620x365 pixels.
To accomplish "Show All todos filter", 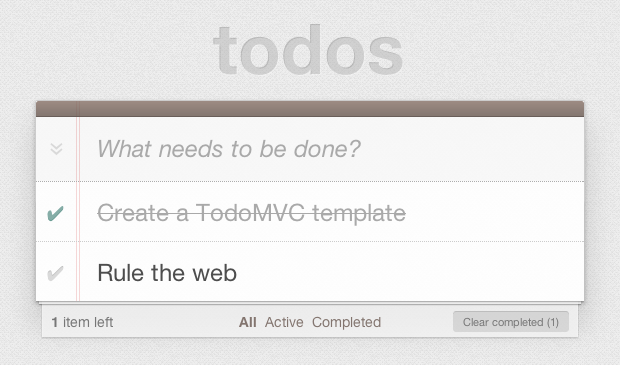I will click(x=248, y=322).
